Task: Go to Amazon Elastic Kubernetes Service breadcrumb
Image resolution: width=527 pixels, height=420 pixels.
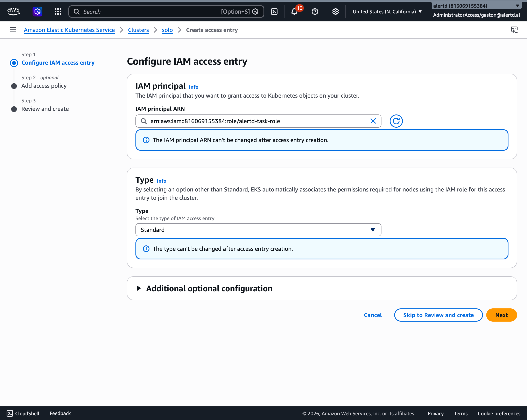Action: click(69, 30)
